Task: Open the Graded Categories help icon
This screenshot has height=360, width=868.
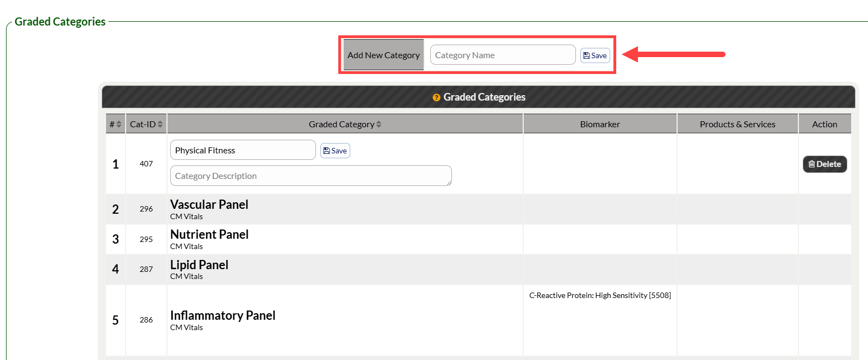Action: pos(436,97)
